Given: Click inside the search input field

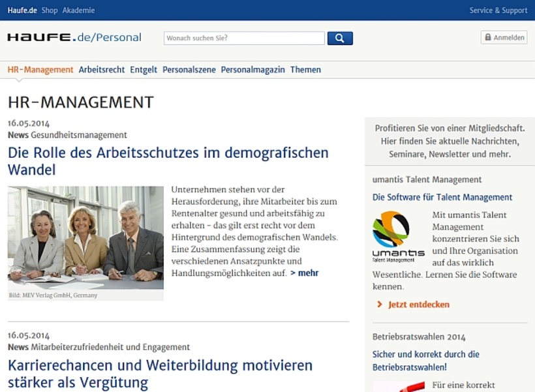Looking at the screenshot, I should [x=243, y=37].
